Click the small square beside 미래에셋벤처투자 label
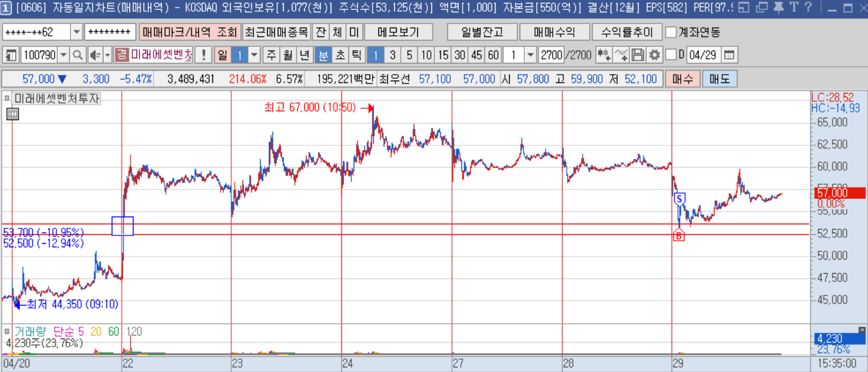868x372 pixels. pos(7,98)
